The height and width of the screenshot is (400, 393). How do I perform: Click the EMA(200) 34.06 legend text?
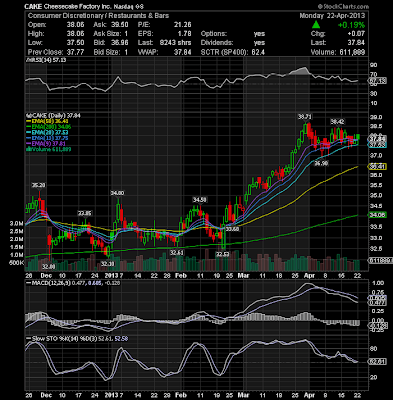[51, 127]
